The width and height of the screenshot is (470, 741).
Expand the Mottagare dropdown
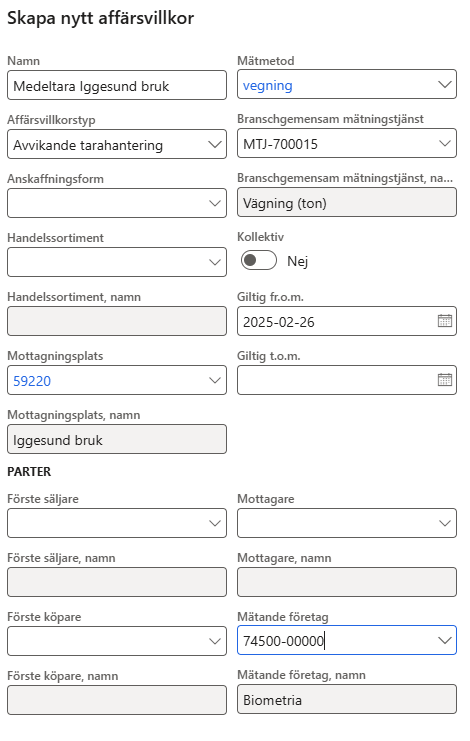pos(444,523)
